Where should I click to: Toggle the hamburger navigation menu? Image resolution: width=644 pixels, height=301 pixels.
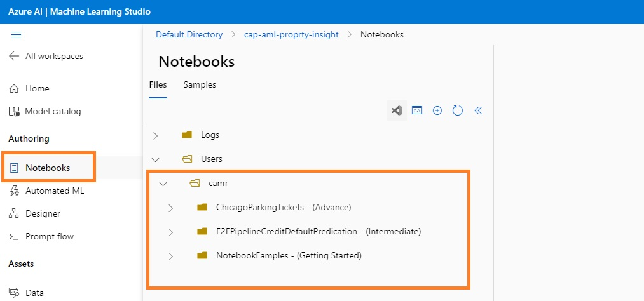[17, 35]
